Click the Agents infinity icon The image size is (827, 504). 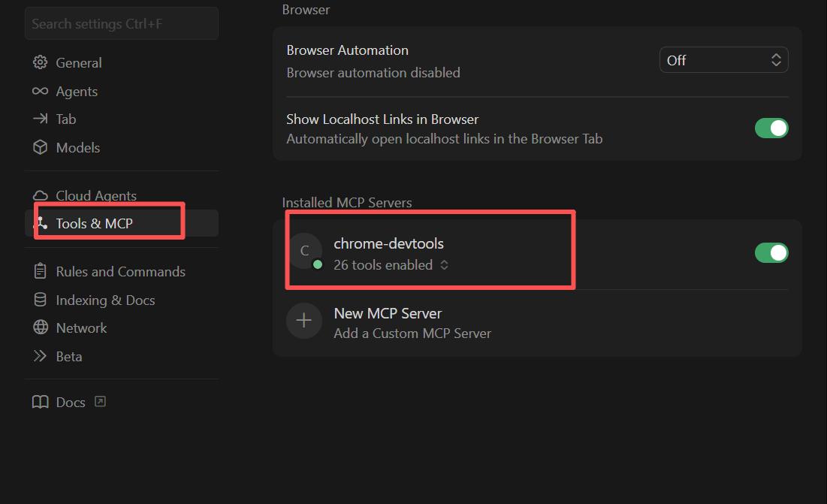[x=40, y=92]
